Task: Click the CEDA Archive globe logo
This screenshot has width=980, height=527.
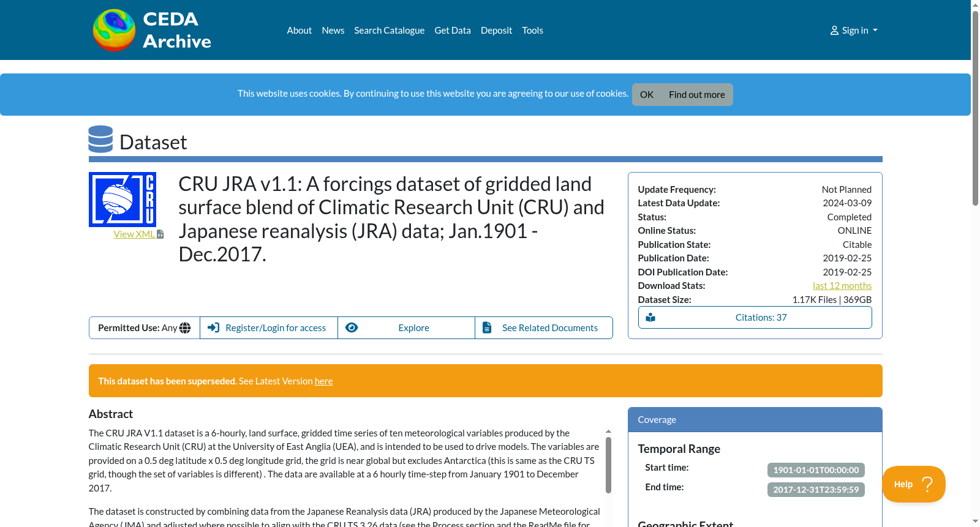Action: 114,30
